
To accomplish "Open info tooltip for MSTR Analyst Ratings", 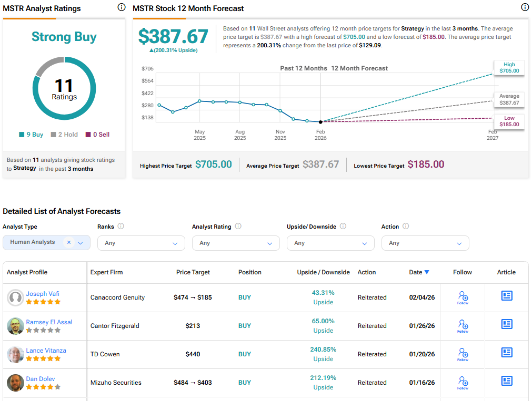I will (x=121, y=7).
